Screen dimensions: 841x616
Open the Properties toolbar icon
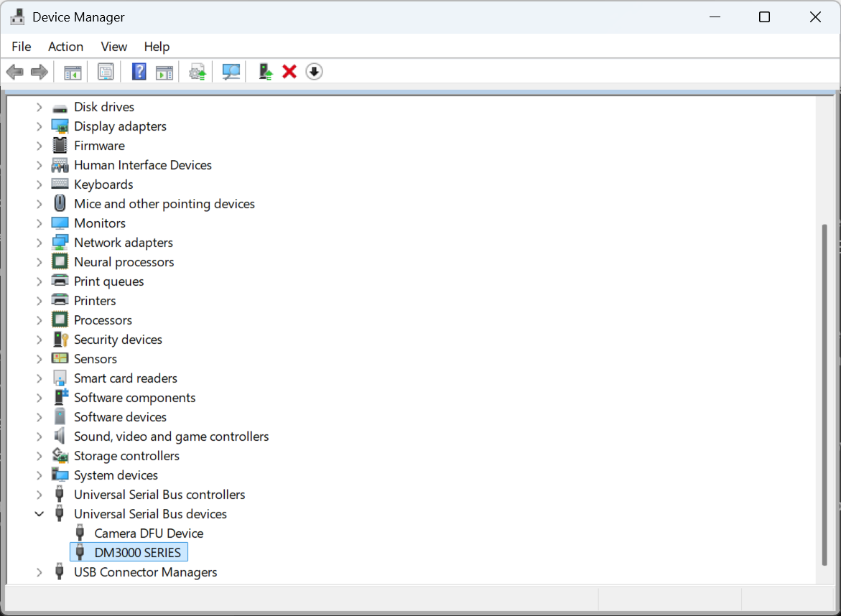click(x=106, y=72)
